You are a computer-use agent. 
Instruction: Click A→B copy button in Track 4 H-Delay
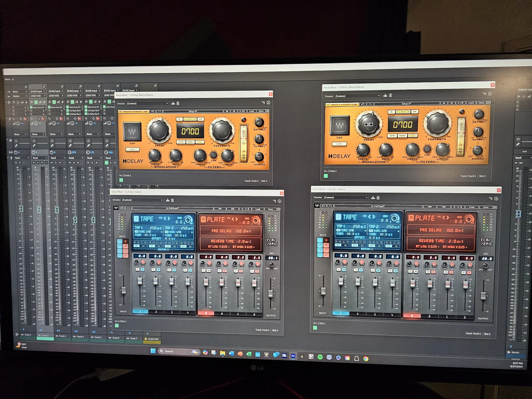(x=242, y=111)
